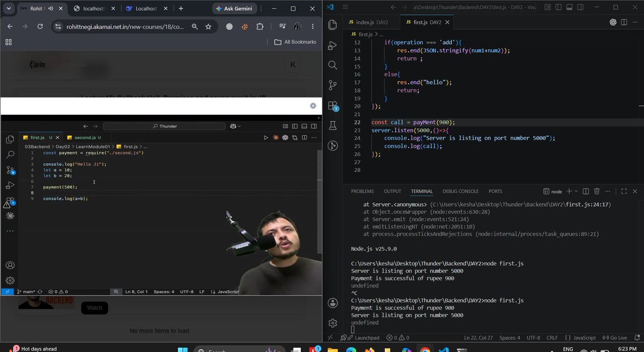
Task: Bookmark this page with the star icon
Action: pos(208,27)
